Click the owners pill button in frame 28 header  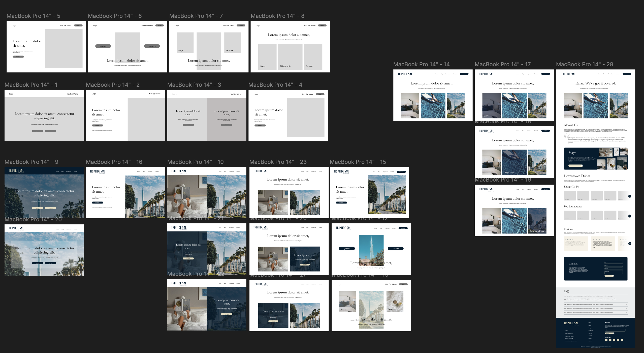(627, 74)
